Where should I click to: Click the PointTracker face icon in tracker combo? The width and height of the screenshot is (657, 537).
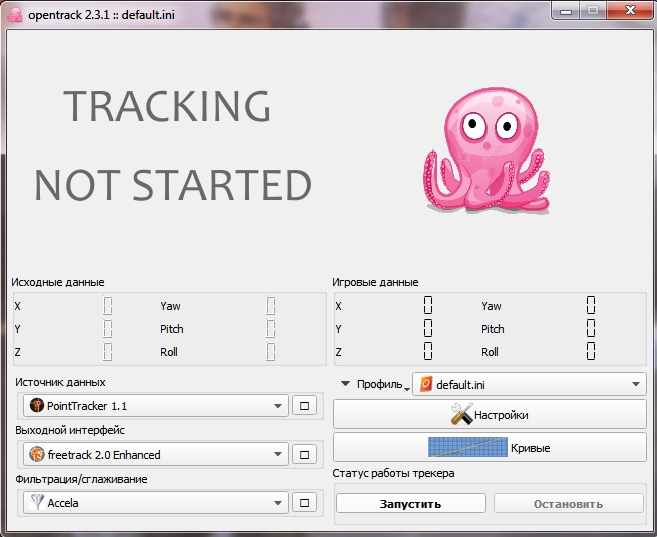[x=37, y=405]
